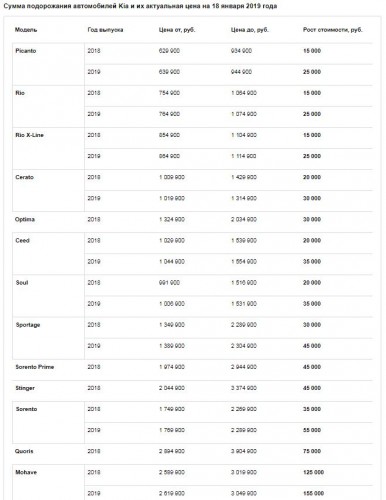Image resolution: width=386 pixels, height=500 pixels.
Task: Click the Mohave model name
Action: [26, 472]
